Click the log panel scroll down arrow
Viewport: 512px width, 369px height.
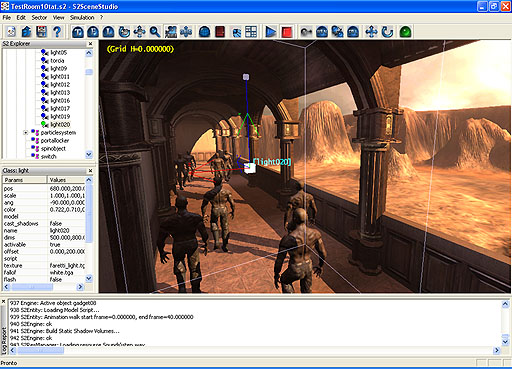[505, 342]
